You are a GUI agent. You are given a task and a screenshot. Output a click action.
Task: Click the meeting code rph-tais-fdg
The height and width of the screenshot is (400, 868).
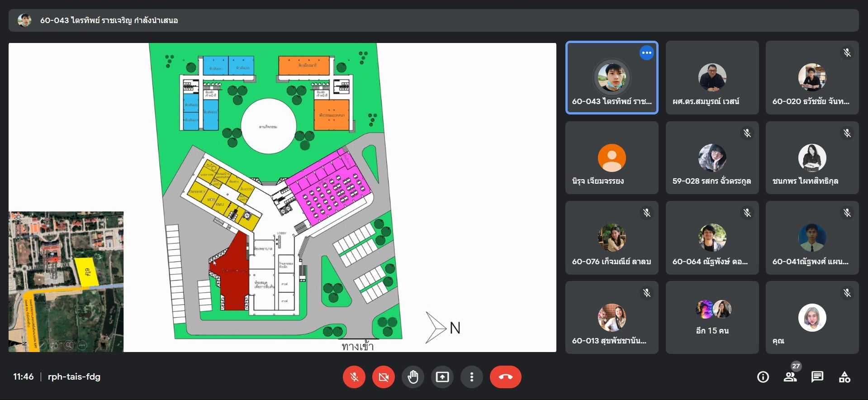74,377
